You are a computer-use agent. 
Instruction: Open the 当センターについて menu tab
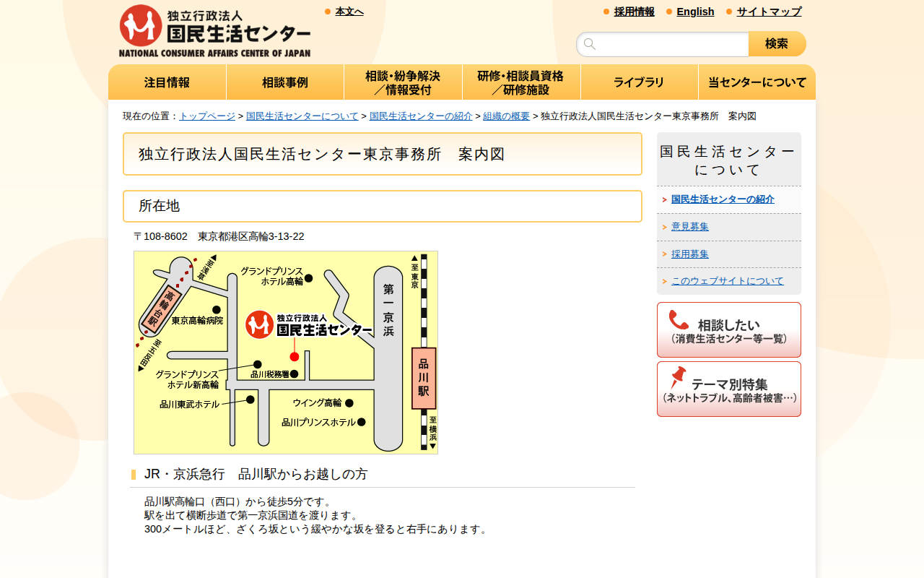pyautogui.click(x=757, y=82)
